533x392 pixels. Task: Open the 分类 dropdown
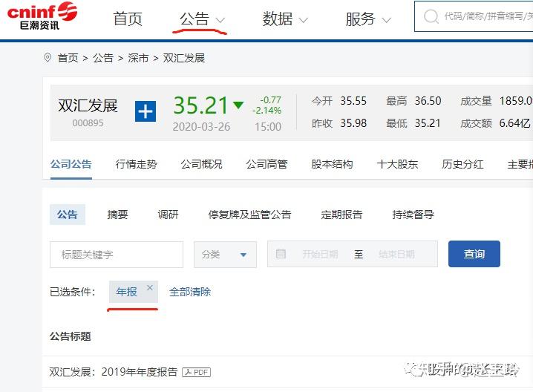225,255
